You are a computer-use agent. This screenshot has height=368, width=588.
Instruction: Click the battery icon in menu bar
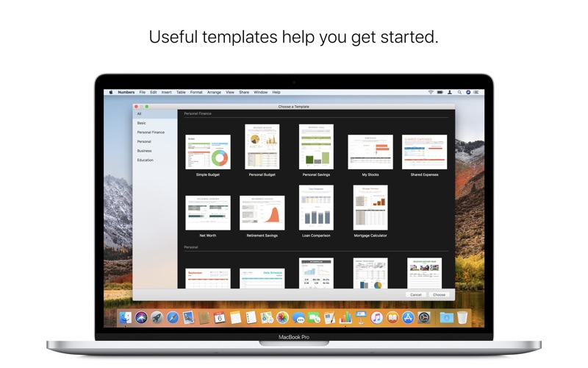[440, 92]
